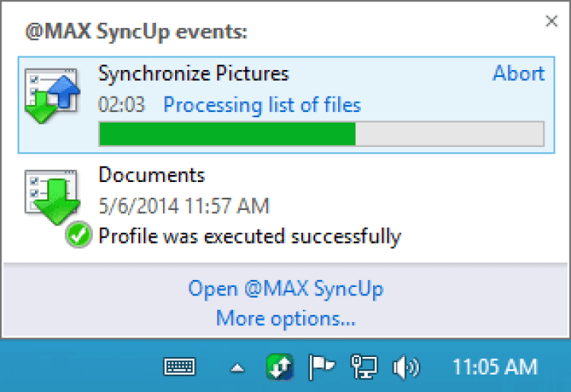Click the touch keyboard tray icon

tap(180, 367)
